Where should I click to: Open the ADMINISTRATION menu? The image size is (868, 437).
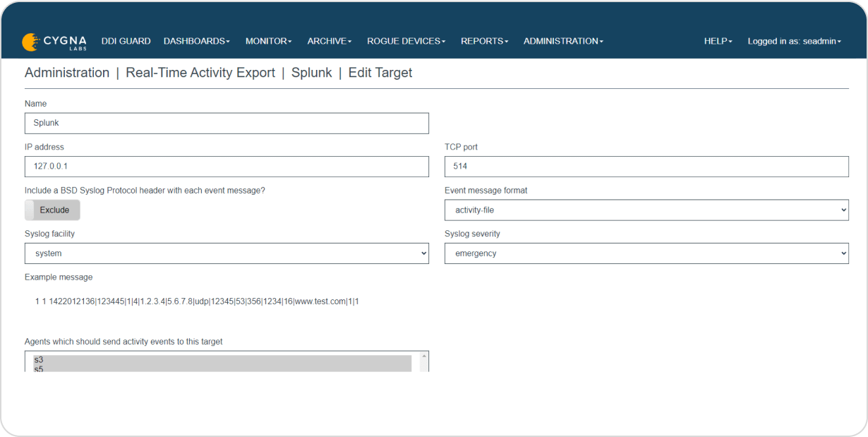point(562,41)
